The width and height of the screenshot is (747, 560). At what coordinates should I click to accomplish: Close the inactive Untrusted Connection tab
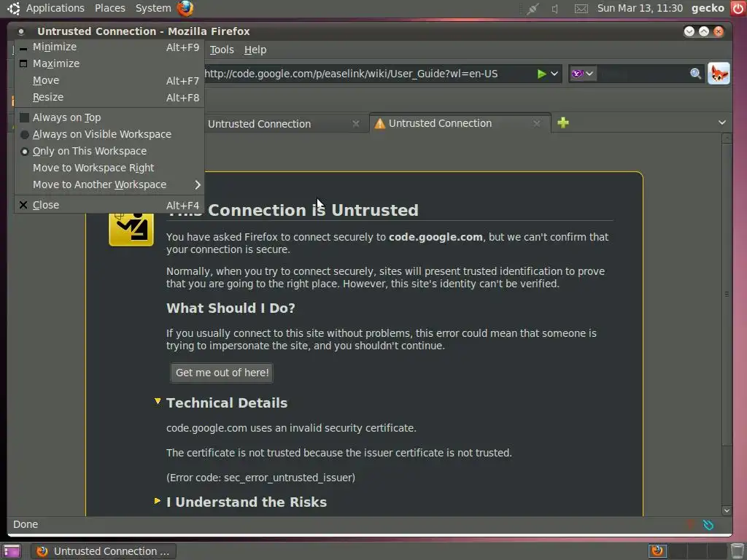(x=356, y=124)
